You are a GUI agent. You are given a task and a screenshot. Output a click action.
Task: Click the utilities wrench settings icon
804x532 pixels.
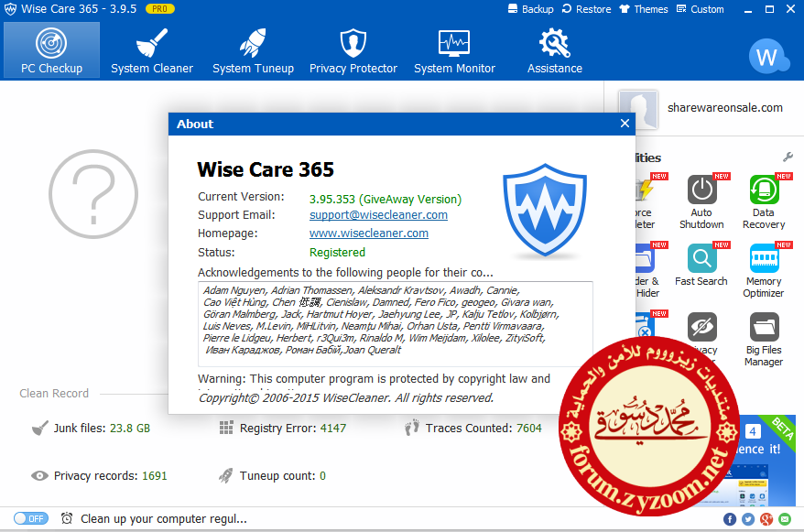[x=788, y=157]
